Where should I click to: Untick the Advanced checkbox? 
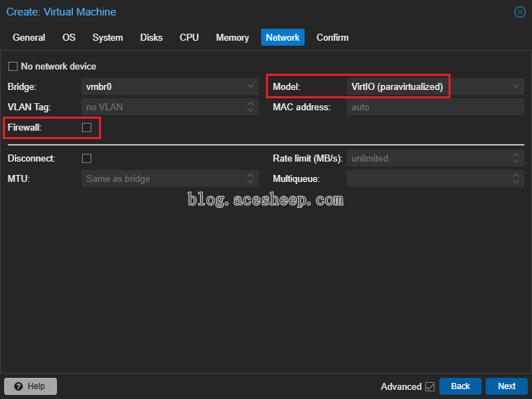[430, 386]
